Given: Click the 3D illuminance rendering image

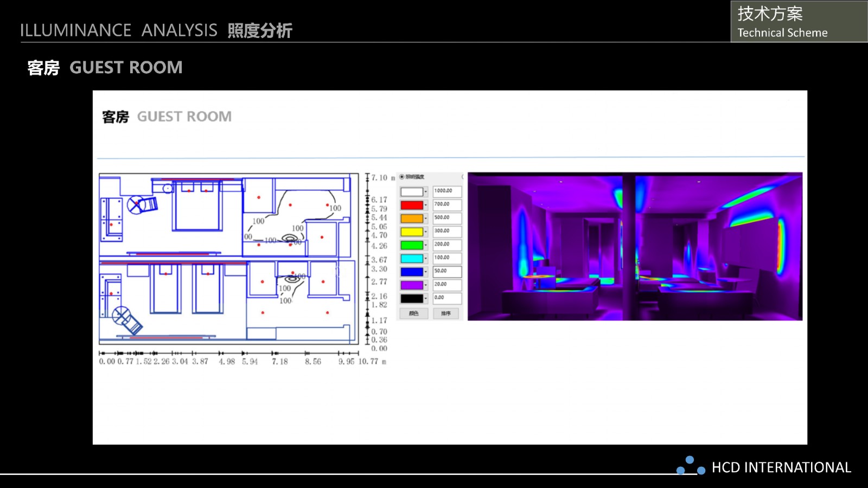Looking at the screenshot, I should coord(635,246).
